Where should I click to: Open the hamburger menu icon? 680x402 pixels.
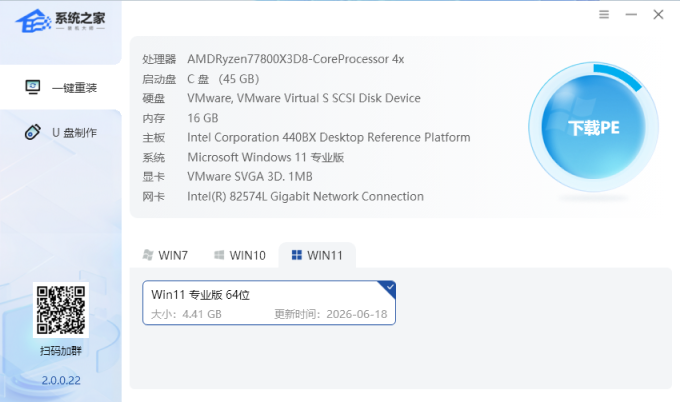click(x=604, y=15)
